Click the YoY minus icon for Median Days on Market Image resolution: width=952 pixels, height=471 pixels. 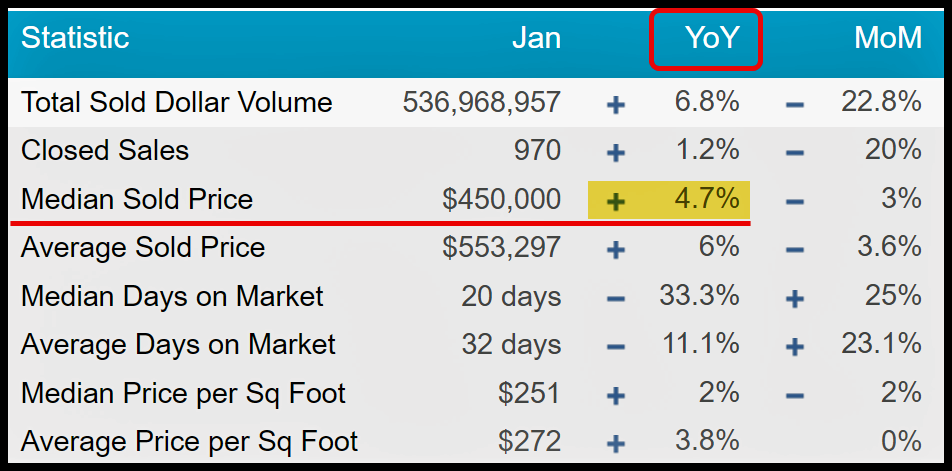click(x=616, y=298)
